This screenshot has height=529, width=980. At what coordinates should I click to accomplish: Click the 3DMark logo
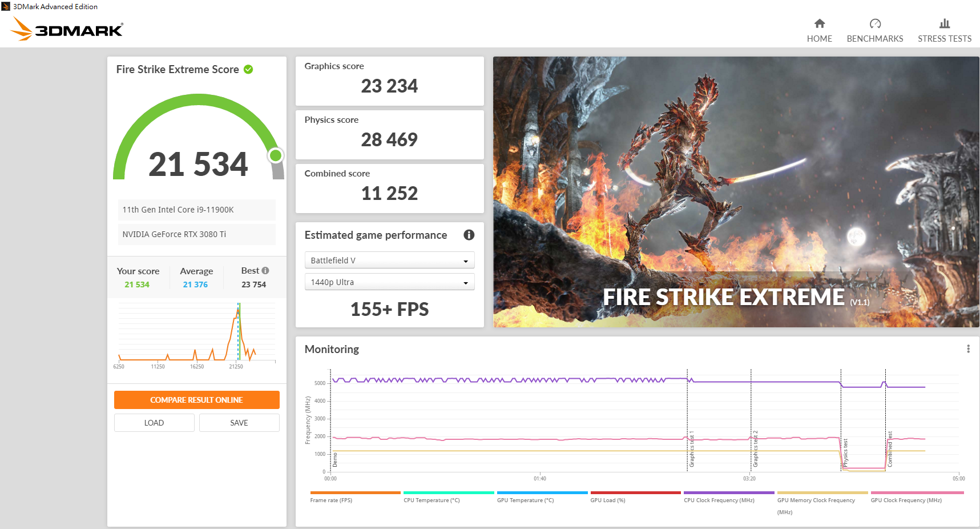pyautogui.click(x=67, y=29)
